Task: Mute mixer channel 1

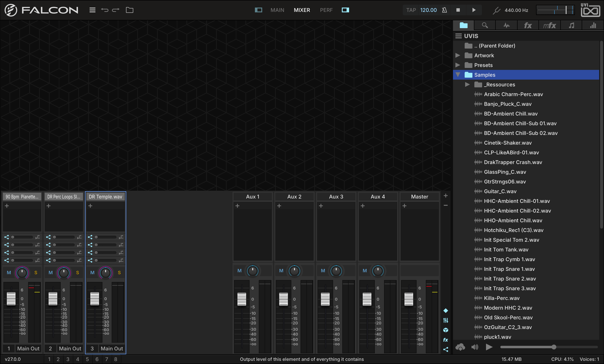Action: pyautogui.click(x=9, y=273)
